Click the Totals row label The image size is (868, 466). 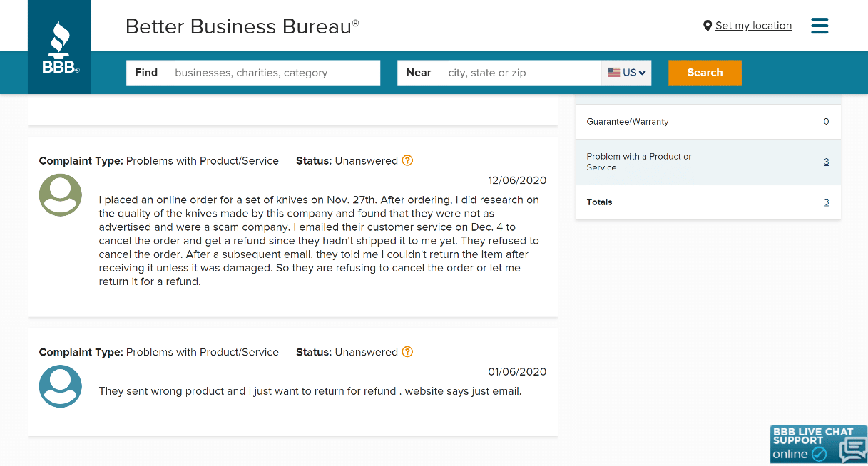(x=599, y=202)
